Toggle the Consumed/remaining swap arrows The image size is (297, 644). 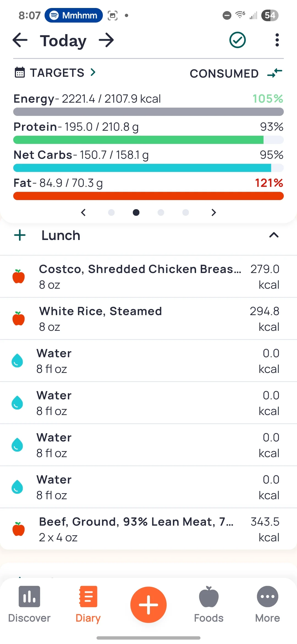pyautogui.click(x=275, y=73)
